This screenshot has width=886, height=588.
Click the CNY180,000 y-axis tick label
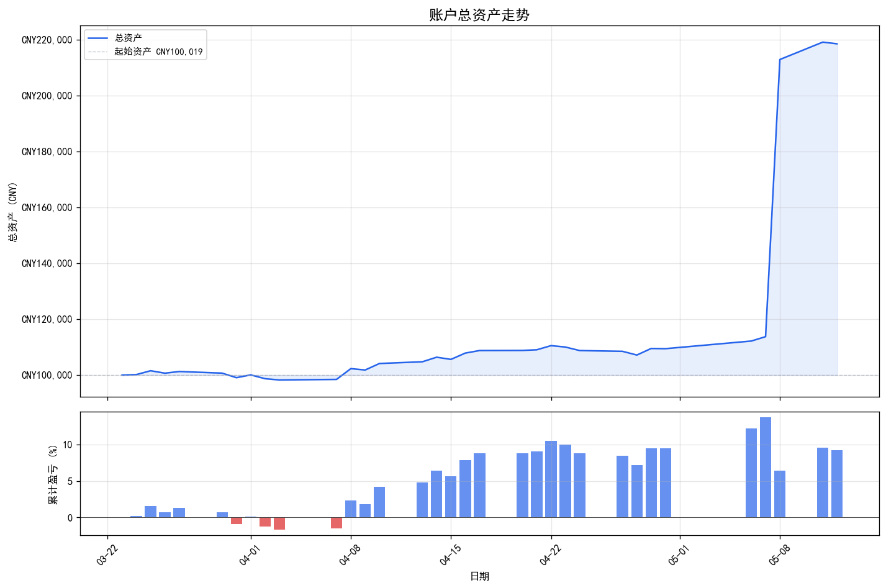point(47,152)
